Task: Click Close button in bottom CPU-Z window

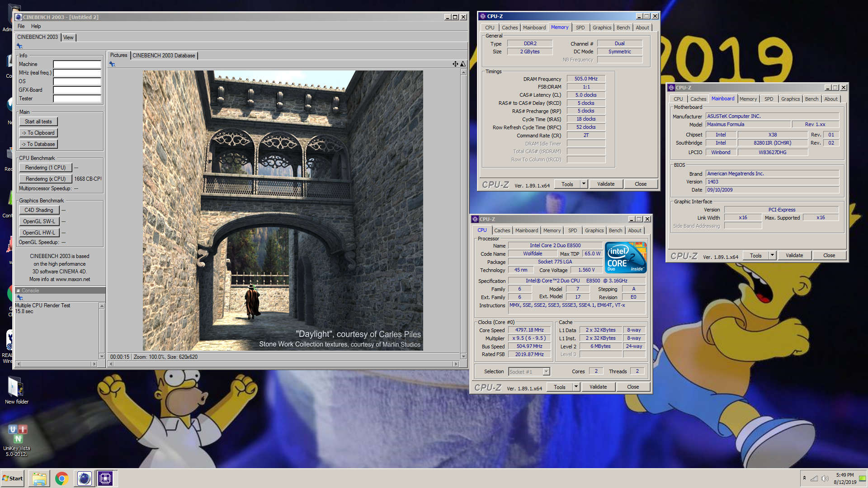Action: [633, 387]
